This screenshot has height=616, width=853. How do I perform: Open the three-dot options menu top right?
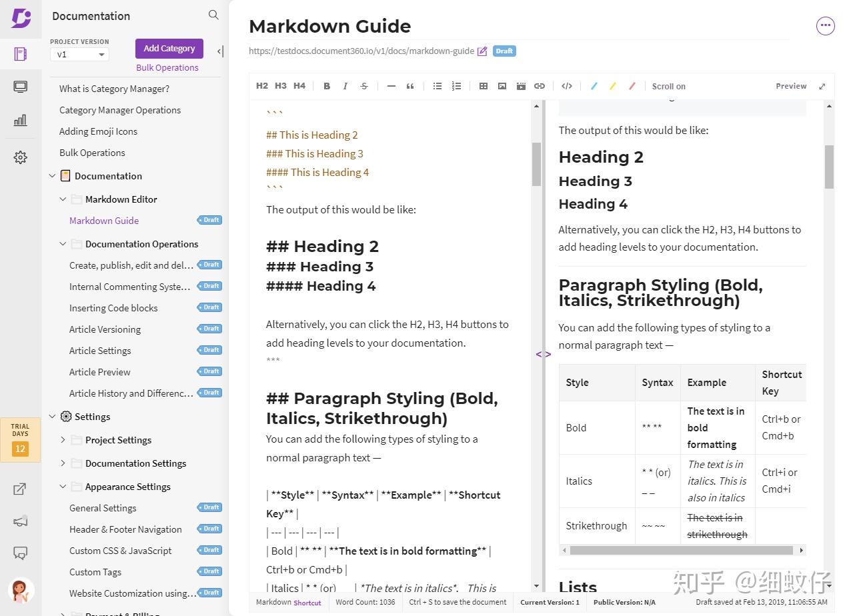click(825, 25)
